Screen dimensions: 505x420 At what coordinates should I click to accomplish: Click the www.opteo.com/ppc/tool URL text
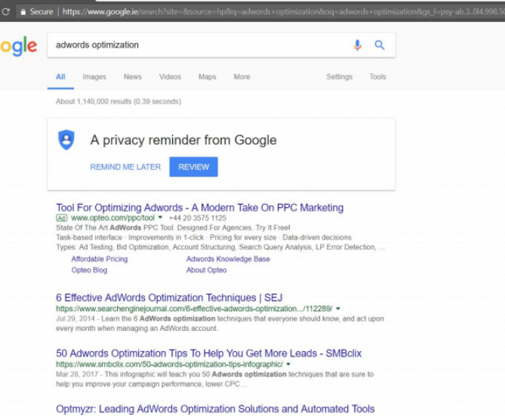tap(112, 218)
